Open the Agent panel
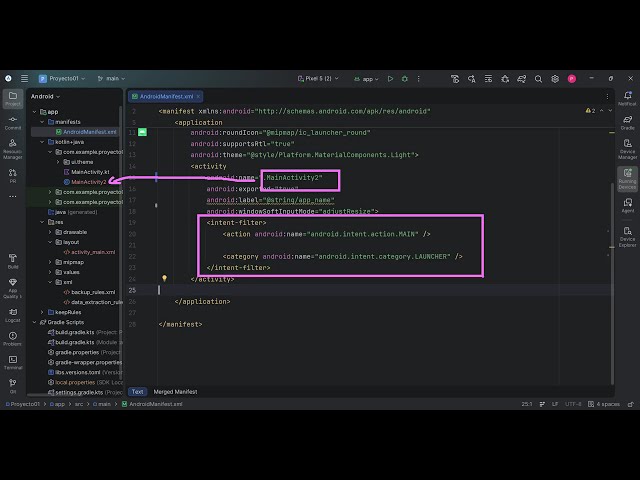This screenshot has height=480, width=640. pos(627,205)
